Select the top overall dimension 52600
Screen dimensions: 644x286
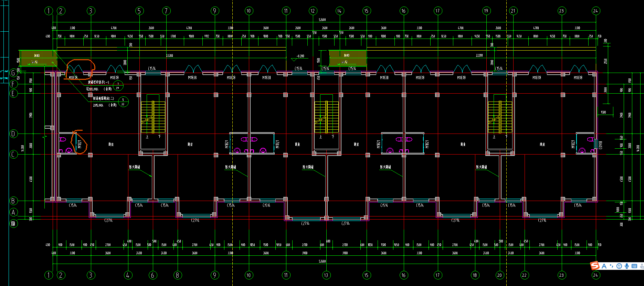coord(322,20)
